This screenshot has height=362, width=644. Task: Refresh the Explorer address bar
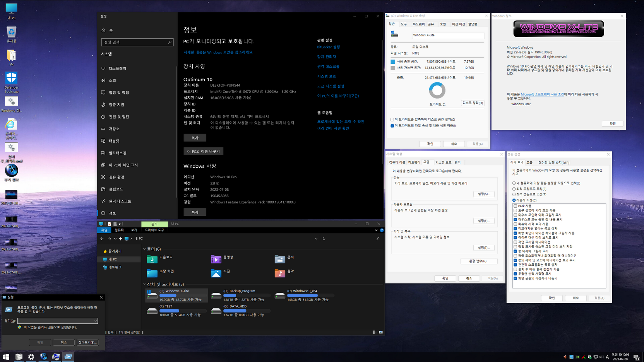pos(324,239)
